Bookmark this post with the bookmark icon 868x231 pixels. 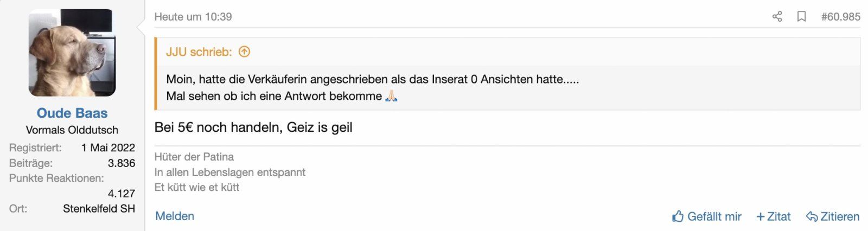pos(801,17)
